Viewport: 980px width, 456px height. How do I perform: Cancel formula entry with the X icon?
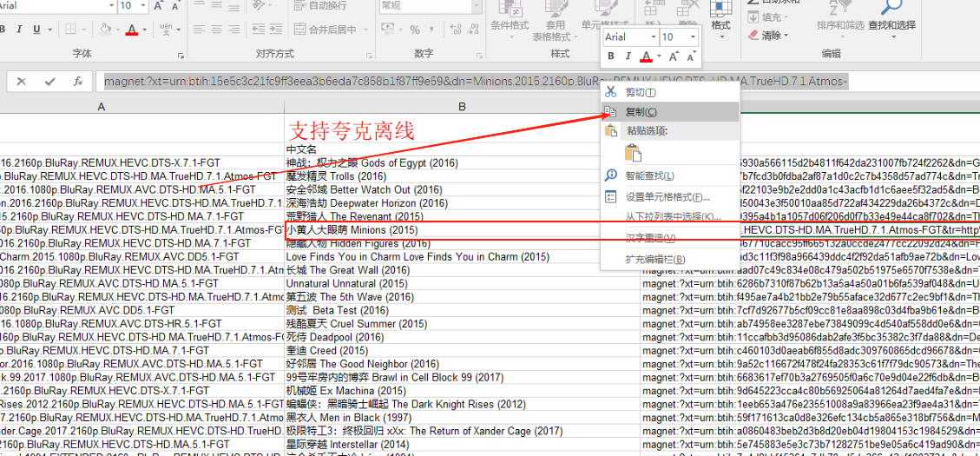(22, 82)
